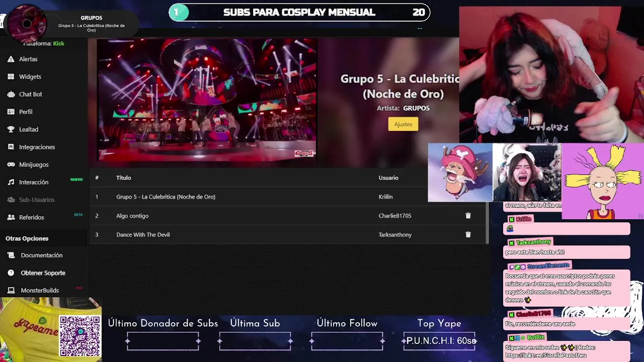Open the Widgets section
644x362 pixels.
30,77
